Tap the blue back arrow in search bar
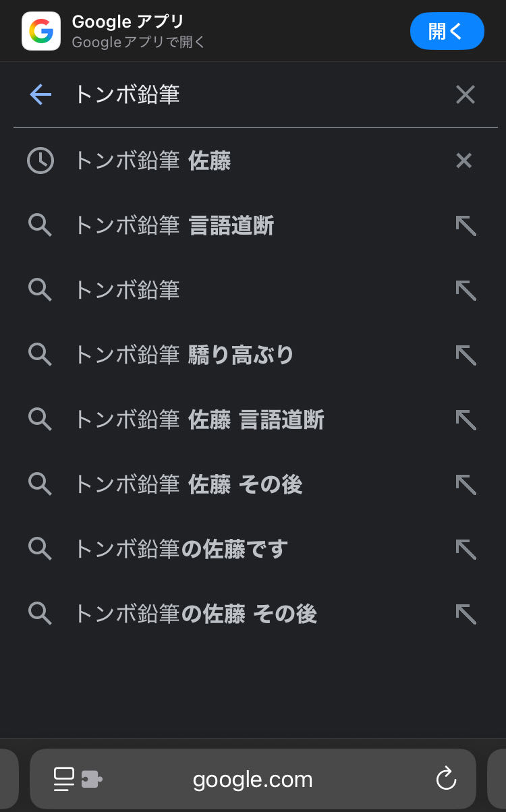 point(40,95)
